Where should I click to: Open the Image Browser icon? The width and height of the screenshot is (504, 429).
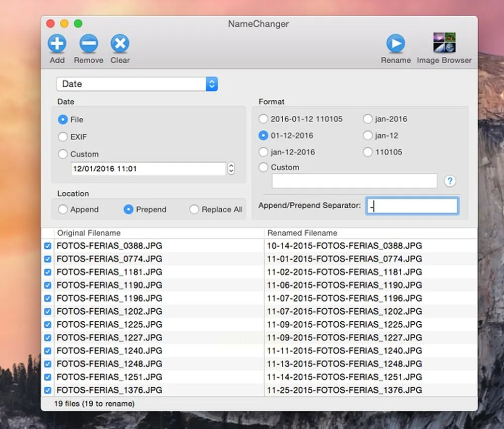pyautogui.click(x=444, y=43)
